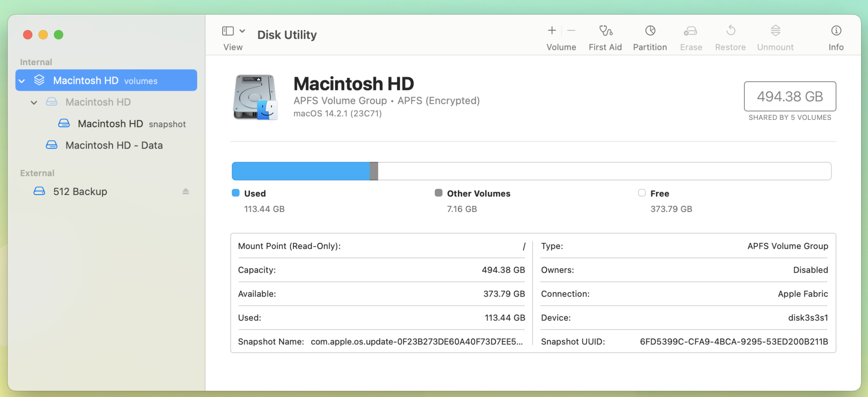
Task: Click the gray Other Volumes swatch
Action: pyautogui.click(x=439, y=193)
